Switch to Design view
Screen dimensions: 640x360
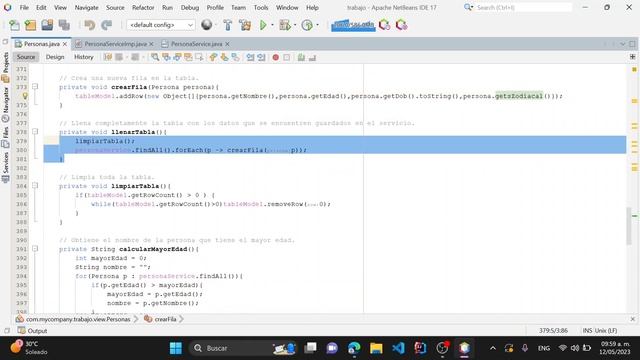[x=55, y=57]
